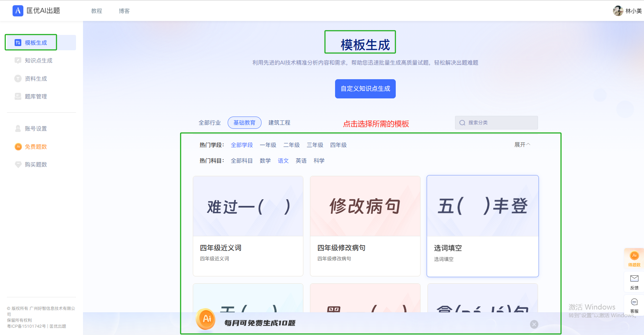This screenshot has height=335, width=644.
Task: Expand the 展开 filter options
Action: pos(522,144)
